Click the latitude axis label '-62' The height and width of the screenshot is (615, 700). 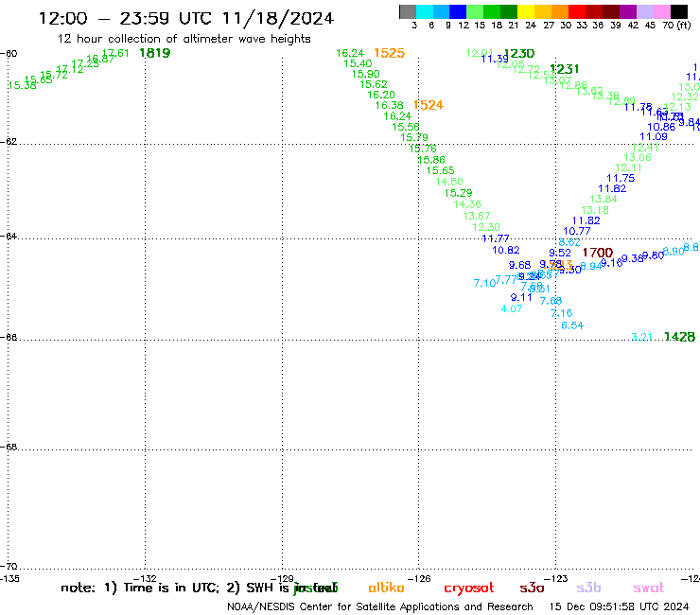click(x=9, y=142)
